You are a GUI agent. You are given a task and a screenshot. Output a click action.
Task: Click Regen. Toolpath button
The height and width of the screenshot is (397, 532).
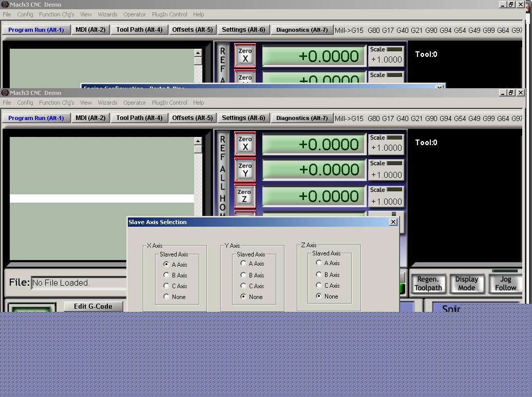tap(428, 284)
